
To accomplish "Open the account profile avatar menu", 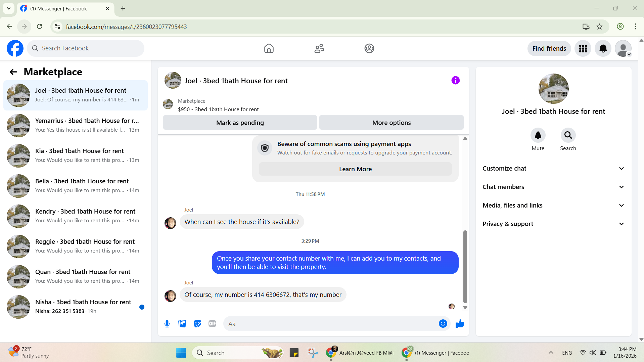I will [x=623, y=49].
